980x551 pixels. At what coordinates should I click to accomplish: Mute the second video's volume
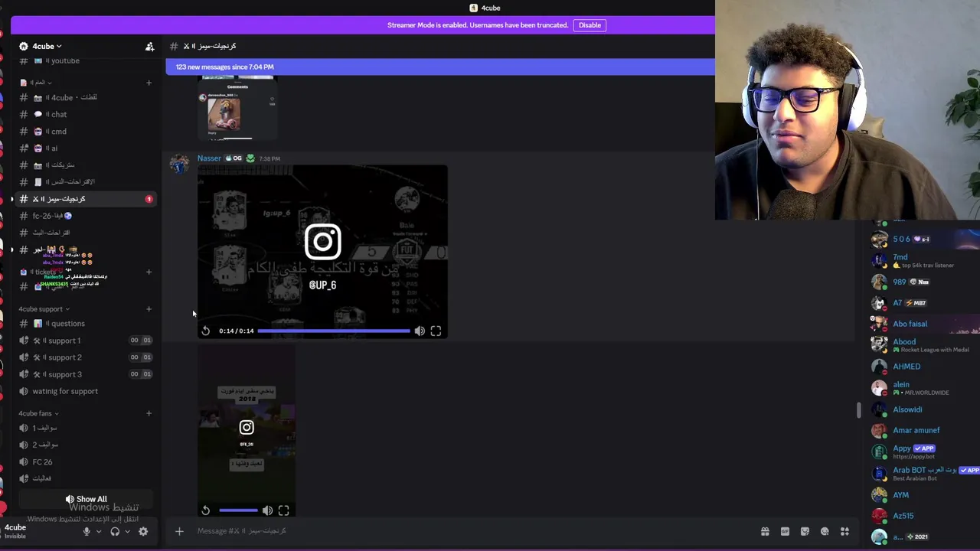pos(267,510)
